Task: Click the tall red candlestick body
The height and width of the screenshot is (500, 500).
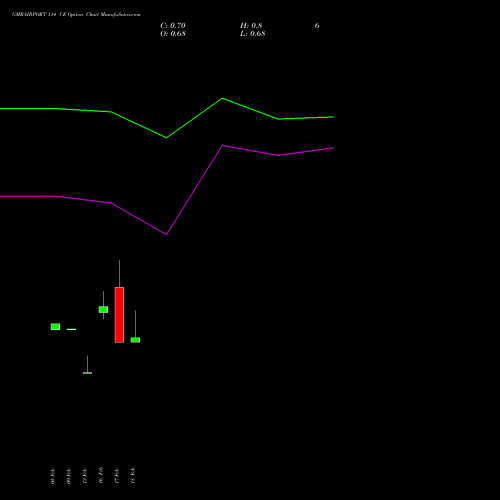Action: 119,315
